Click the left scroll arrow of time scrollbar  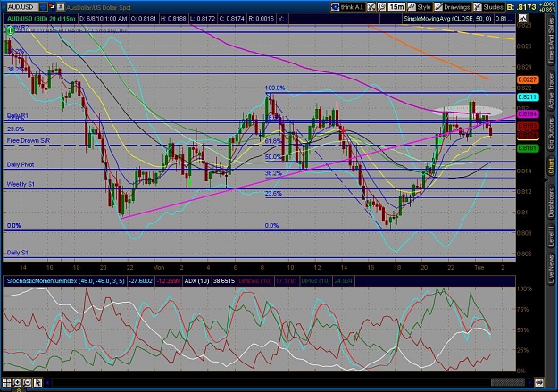47,383
